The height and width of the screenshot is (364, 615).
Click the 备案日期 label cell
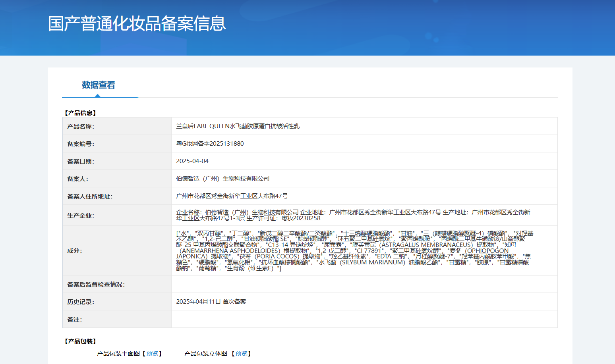coord(117,161)
